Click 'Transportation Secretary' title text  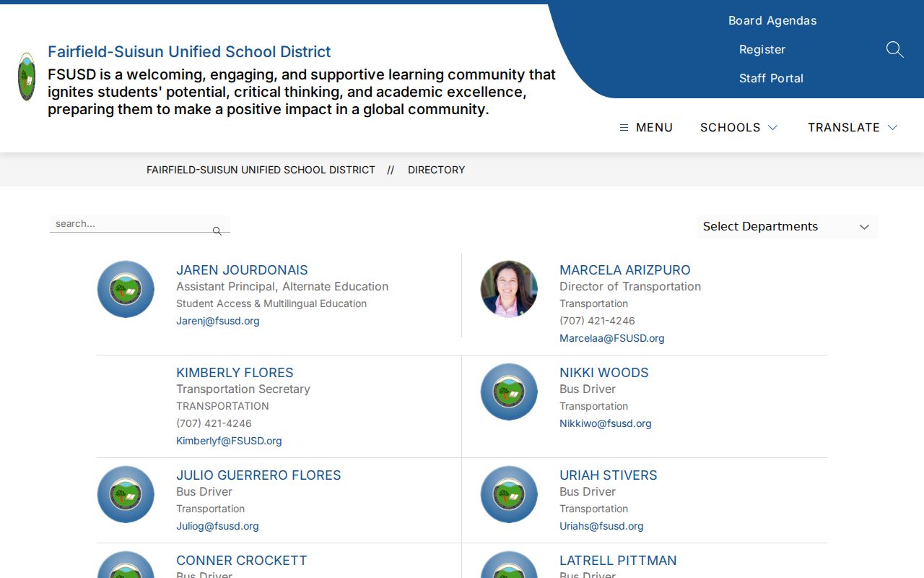click(243, 389)
